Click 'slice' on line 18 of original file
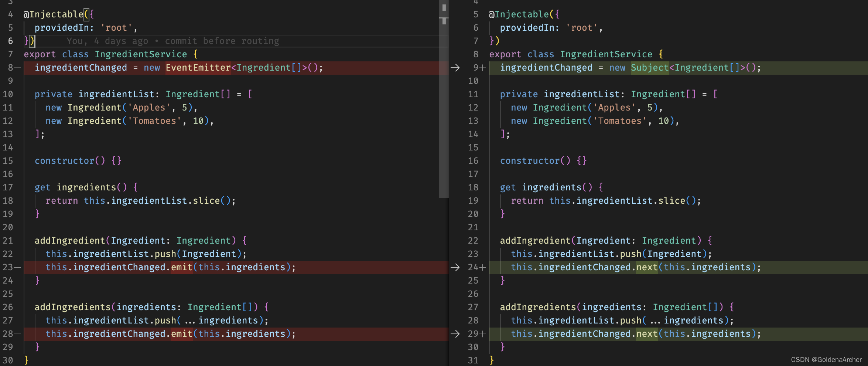Viewport: 868px width, 366px height. coord(206,201)
